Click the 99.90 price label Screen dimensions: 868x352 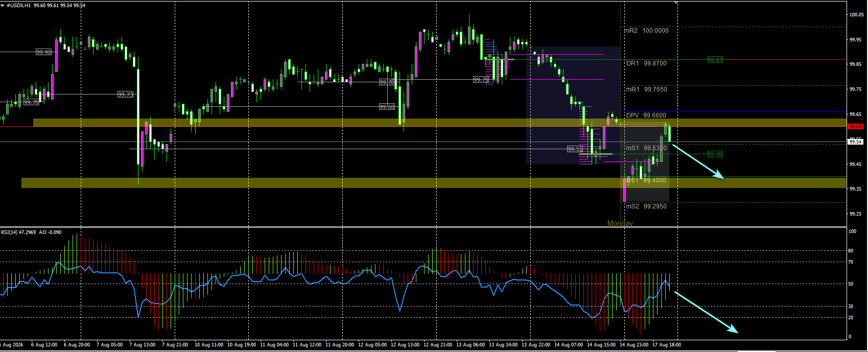[x=44, y=52]
